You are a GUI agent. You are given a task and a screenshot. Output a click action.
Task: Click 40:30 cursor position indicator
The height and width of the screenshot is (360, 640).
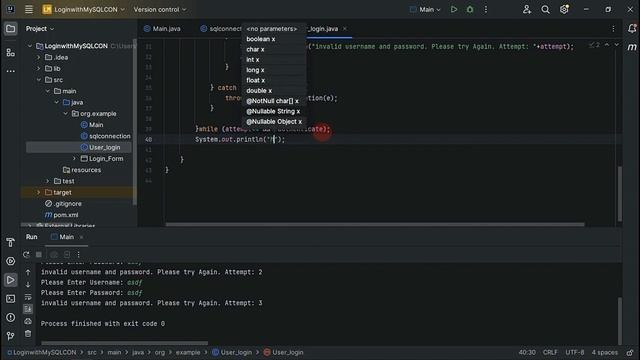tap(527, 352)
